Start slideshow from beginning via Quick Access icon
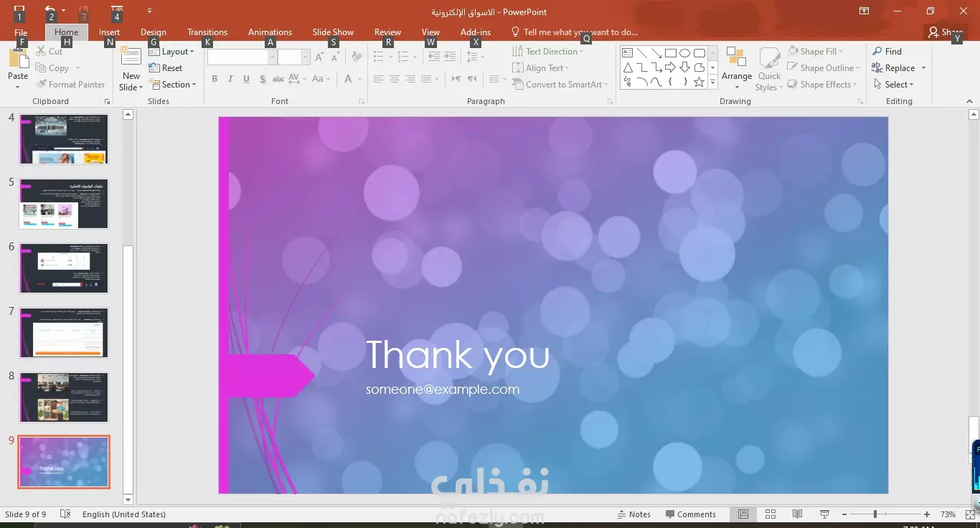This screenshot has width=980, height=528. click(x=116, y=11)
